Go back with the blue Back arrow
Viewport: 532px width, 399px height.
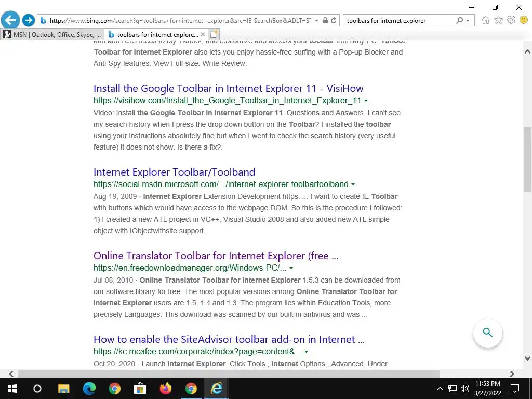[x=10, y=20]
